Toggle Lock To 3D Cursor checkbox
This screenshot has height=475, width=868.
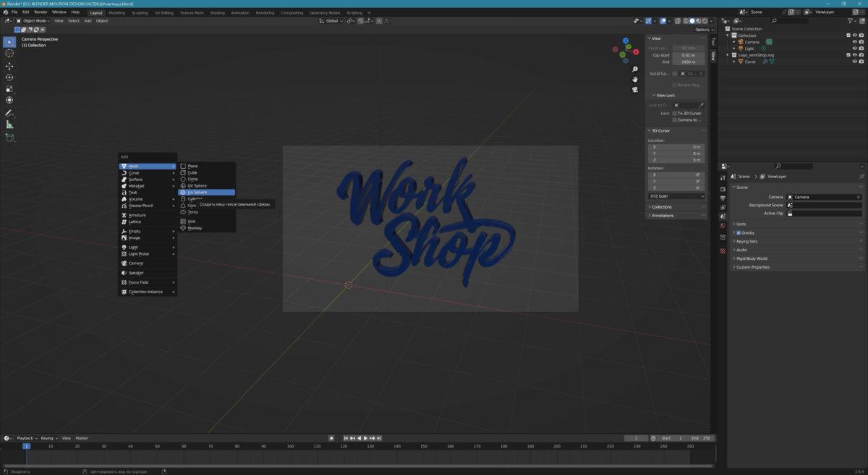pos(675,113)
